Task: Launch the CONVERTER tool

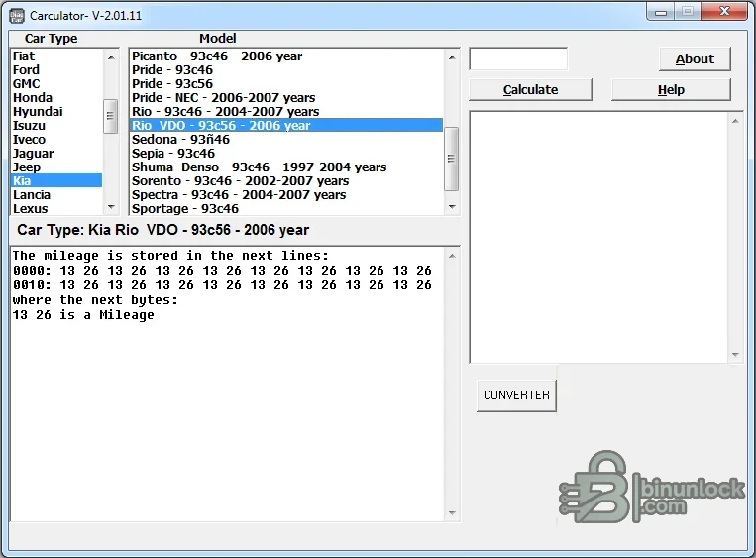Action: [x=516, y=395]
